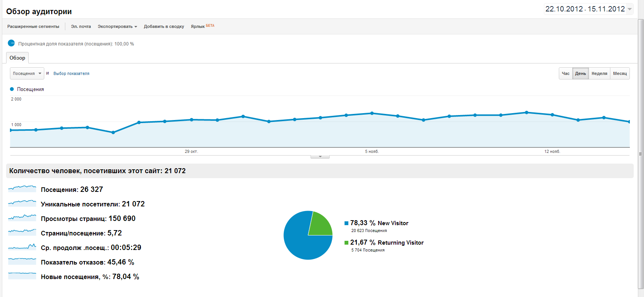Open Расширенные сегменты
This screenshot has width=644, height=297.
click(33, 26)
